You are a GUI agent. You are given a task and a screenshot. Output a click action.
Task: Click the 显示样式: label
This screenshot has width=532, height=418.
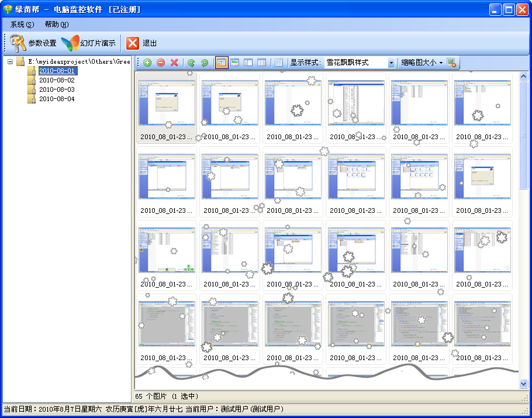305,63
